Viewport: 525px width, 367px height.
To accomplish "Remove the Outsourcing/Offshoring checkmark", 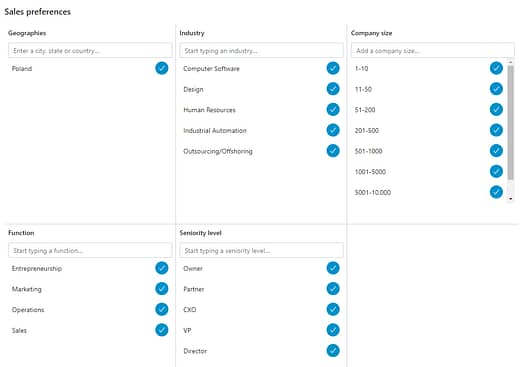I will pos(333,151).
